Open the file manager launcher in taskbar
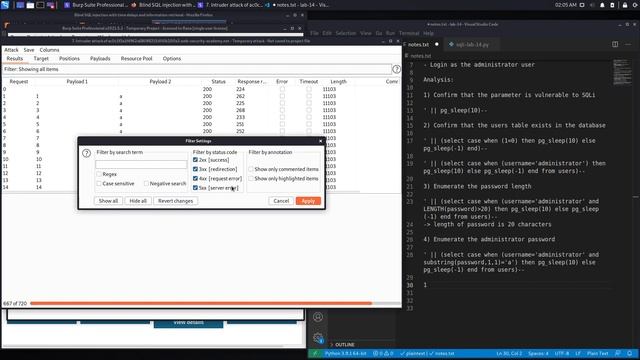The image size is (640, 360). 30,5
